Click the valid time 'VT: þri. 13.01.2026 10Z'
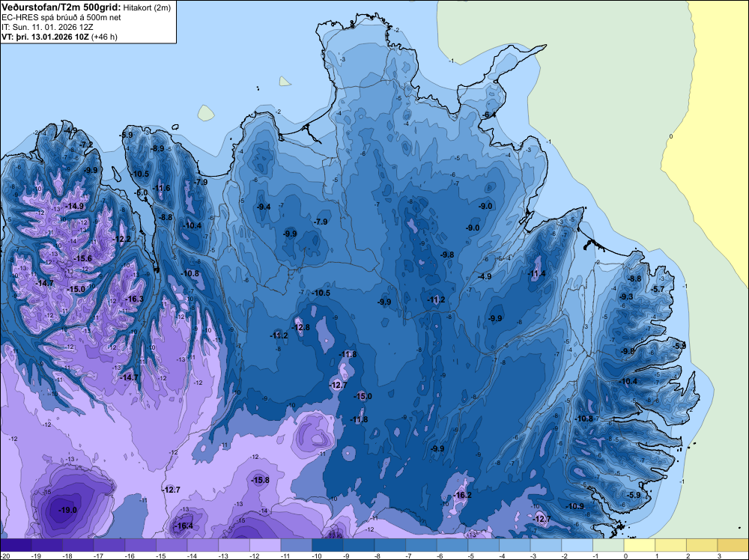This screenshot has width=749, height=560. pyautogui.click(x=44, y=37)
